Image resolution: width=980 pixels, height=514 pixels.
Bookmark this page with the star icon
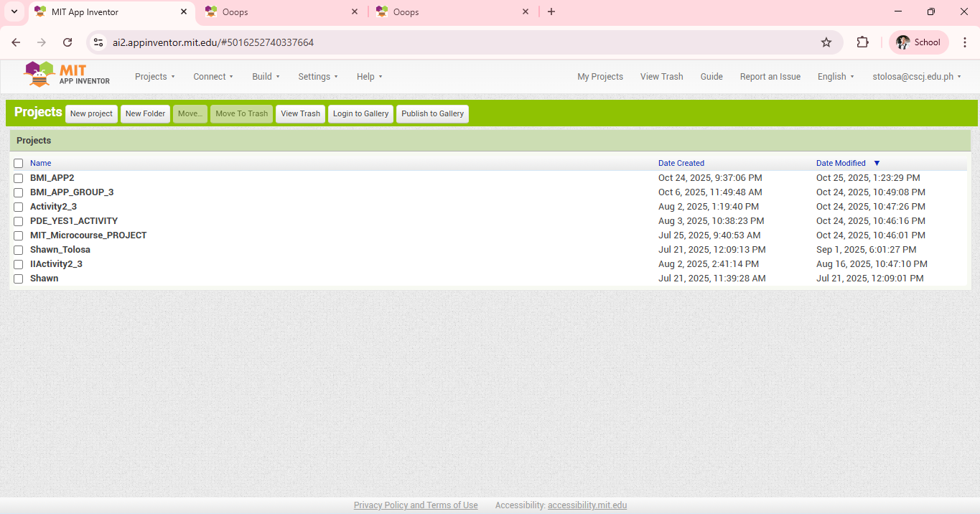pos(826,42)
